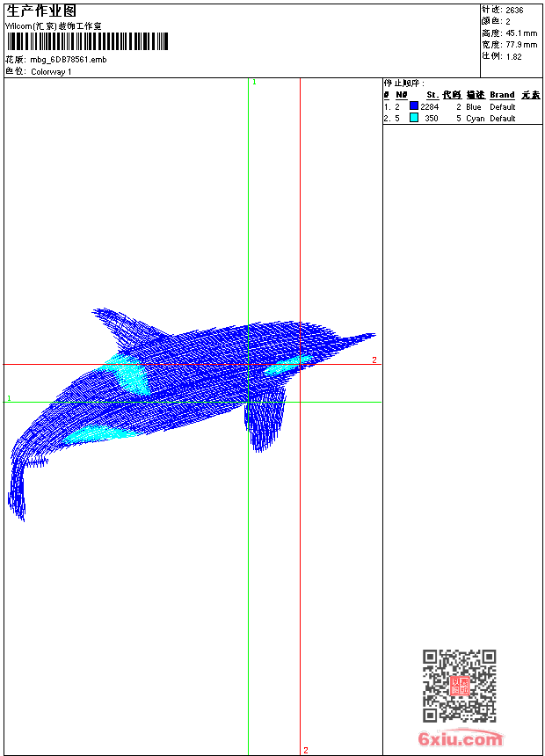Click the QR code image
545x756 pixels.
click(x=459, y=686)
